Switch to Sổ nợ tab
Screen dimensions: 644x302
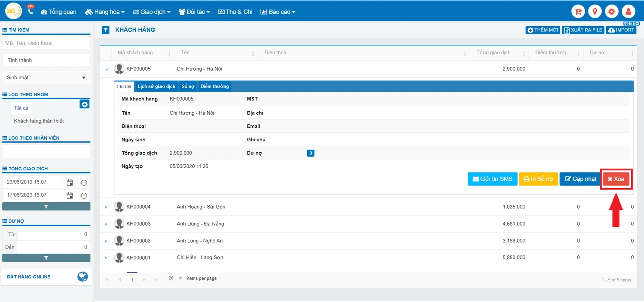pos(188,86)
